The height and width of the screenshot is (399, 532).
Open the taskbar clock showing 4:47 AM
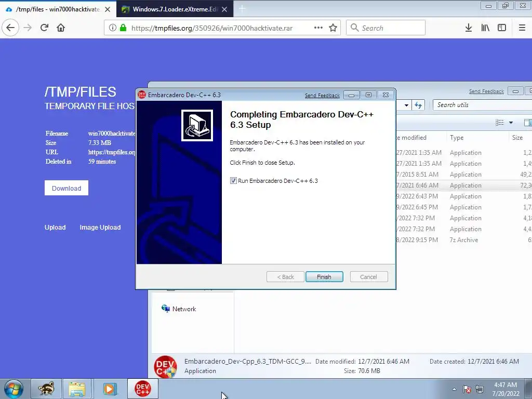(x=506, y=389)
